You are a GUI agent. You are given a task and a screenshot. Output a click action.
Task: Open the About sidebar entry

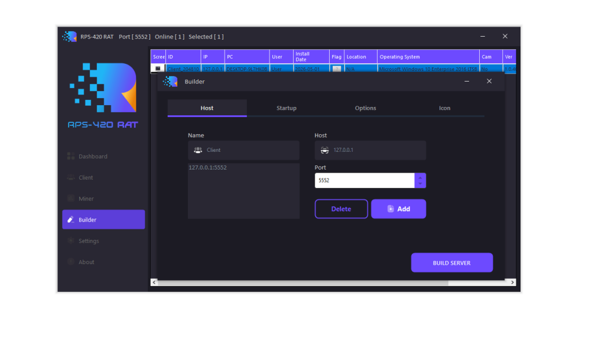coord(103,262)
